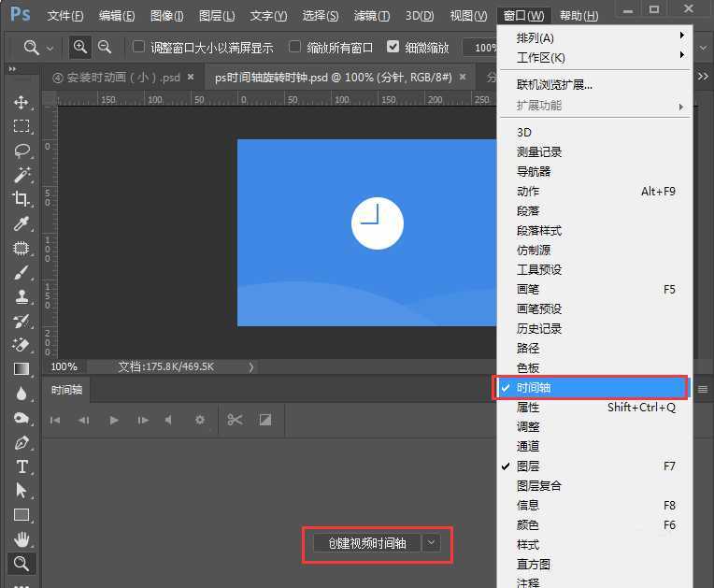Select the Hand tool
This screenshot has height=588, width=714.
[21, 539]
